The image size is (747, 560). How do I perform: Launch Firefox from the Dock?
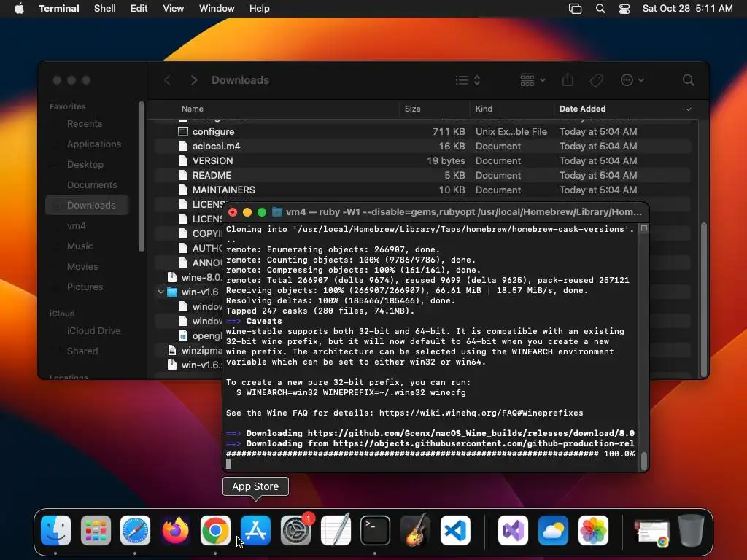(x=175, y=530)
